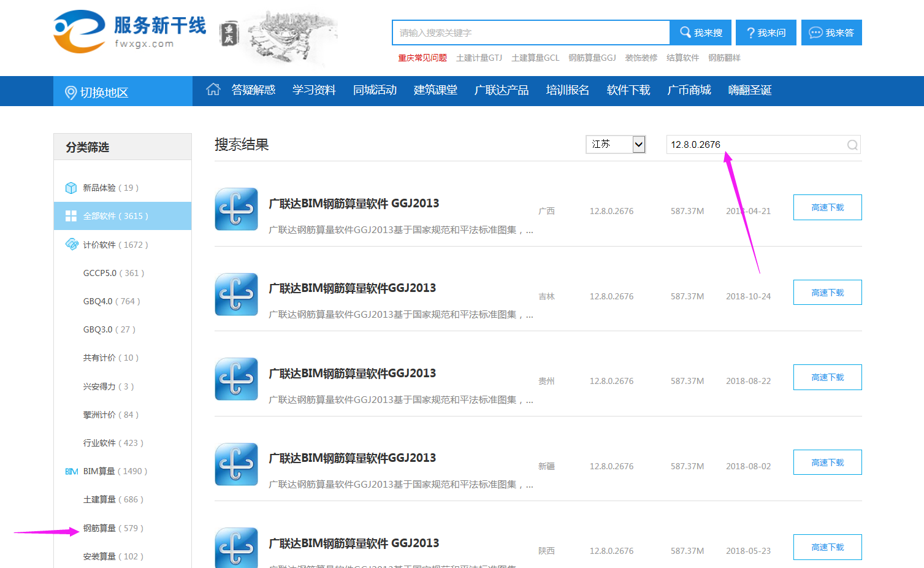Open 培训报名 in the navigation bar
924x568 pixels.
[x=568, y=90]
